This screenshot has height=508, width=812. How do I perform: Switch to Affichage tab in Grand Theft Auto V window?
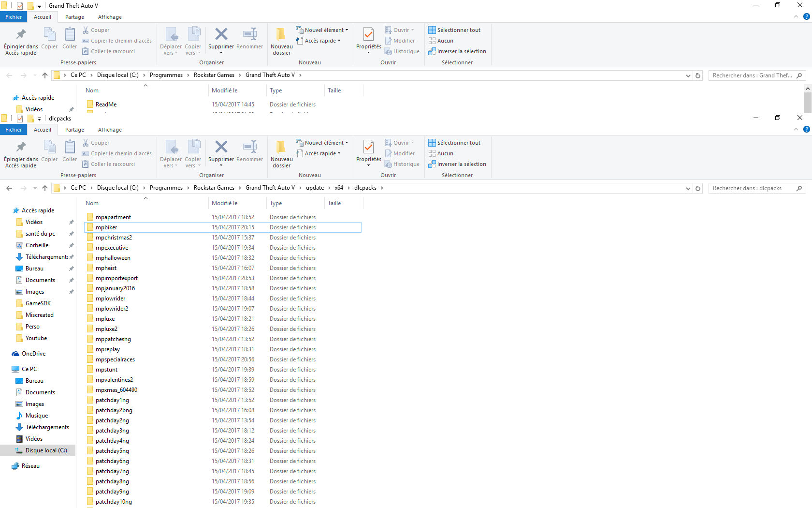[x=110, y=17]
